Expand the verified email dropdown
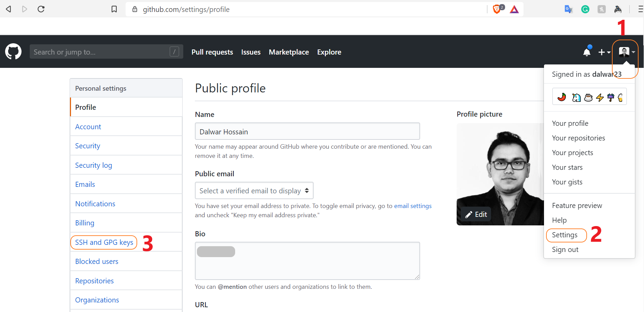Viewport: 644px width, 312px height. (x=254, y=191)
